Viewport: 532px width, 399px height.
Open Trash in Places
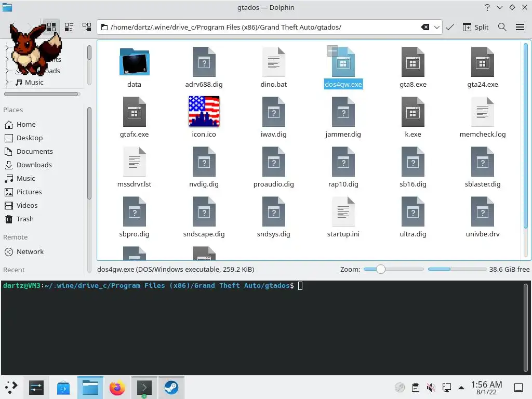point(19,219)
